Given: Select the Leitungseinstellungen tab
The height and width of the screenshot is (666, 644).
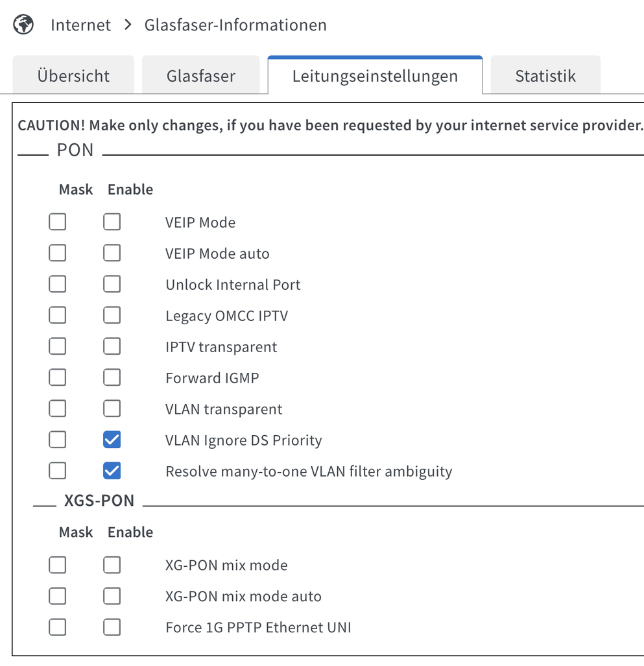Looking at the screenshot, I should (375, 76).
